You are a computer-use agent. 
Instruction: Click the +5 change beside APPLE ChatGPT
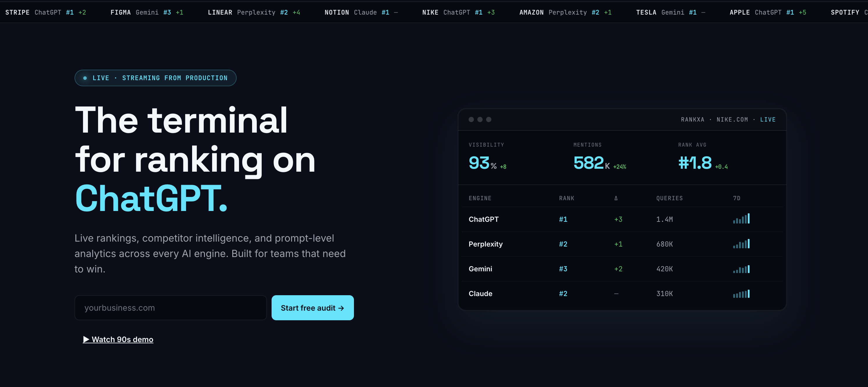click(802, 12)
